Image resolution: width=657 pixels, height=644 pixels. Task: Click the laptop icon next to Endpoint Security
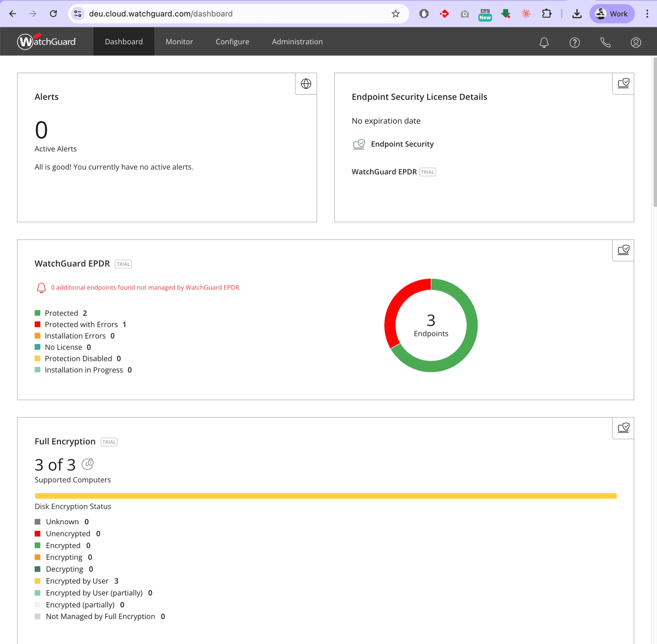pyautogui.click(x=359, y=144)
